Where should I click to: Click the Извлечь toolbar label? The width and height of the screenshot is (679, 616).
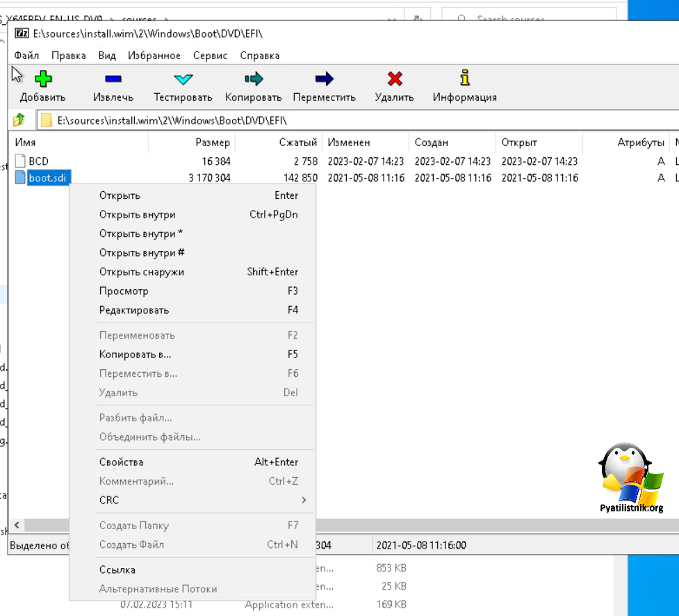tap(113, 97)
